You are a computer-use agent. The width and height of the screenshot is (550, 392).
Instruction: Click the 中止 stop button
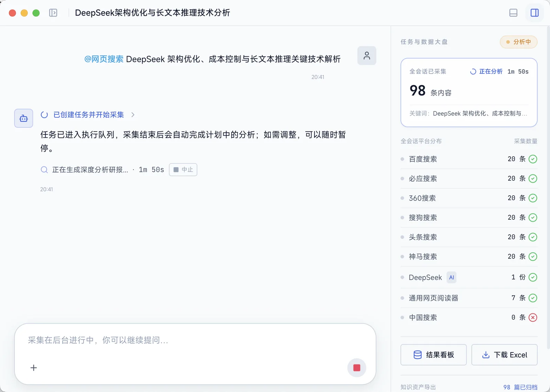[x=183, y=170]
